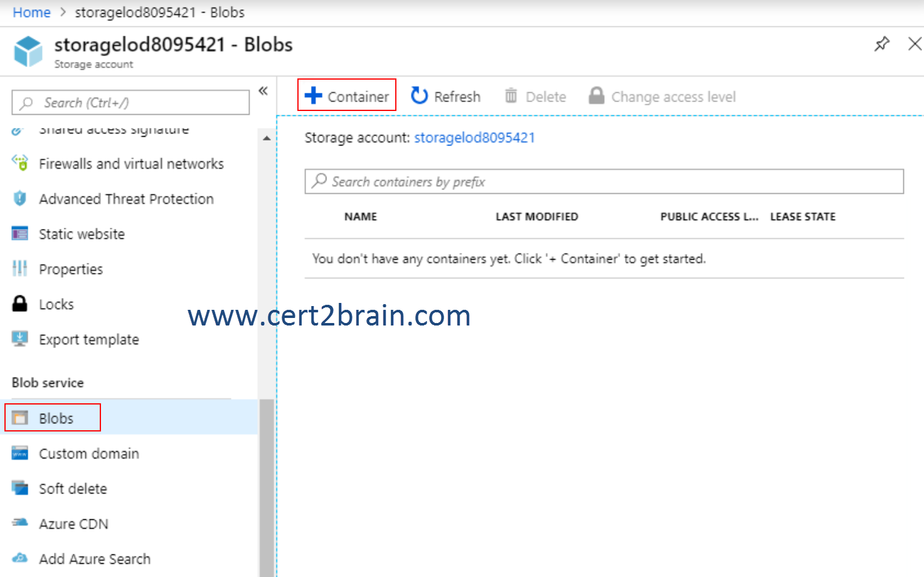The height and width of the screenshot is (577, 924).
Task: Click the Static website icon
Action: (x=20, y=233)
